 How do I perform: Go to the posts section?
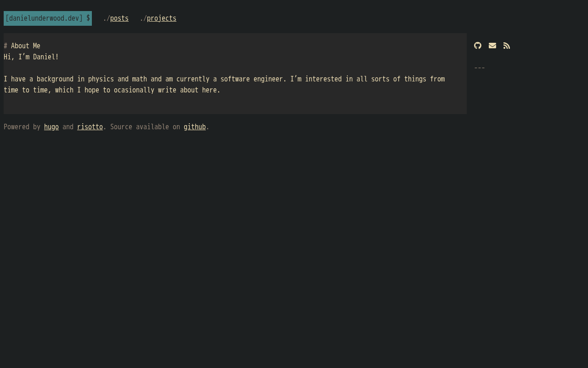click(x=119, y=18)
